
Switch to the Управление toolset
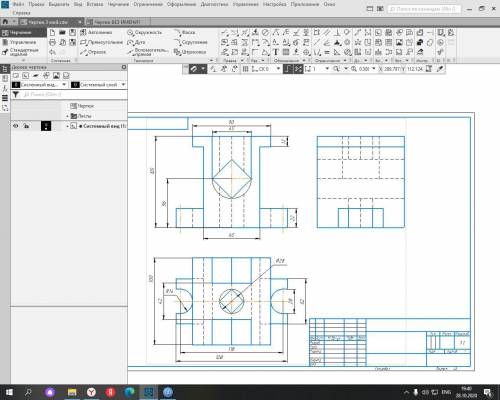pos(23,42)
